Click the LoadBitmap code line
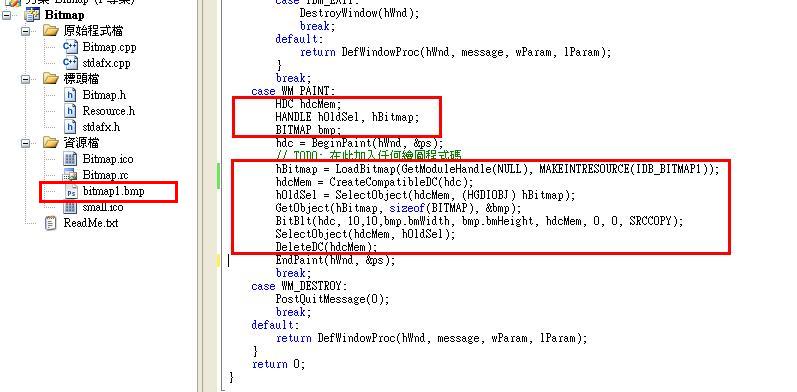 click(x=498, y=169)
